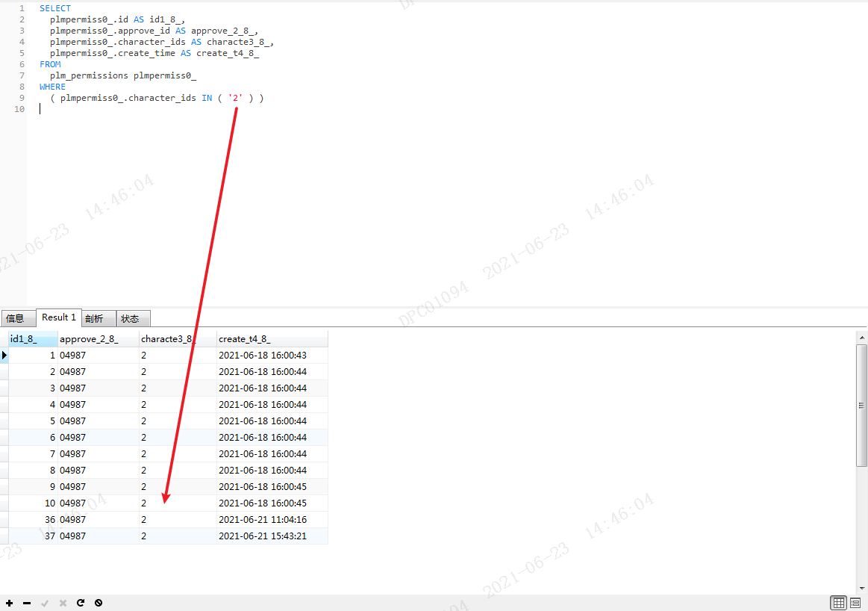Add a new record with the plus icon
This screenshot has height=611, width=868.
point(10,603)
